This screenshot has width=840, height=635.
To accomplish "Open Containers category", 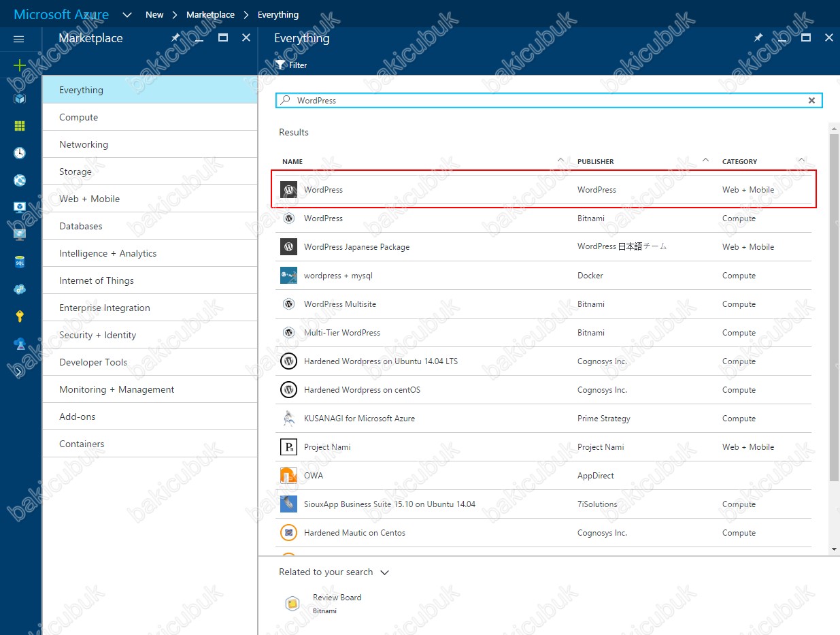I will pos(150,444).
